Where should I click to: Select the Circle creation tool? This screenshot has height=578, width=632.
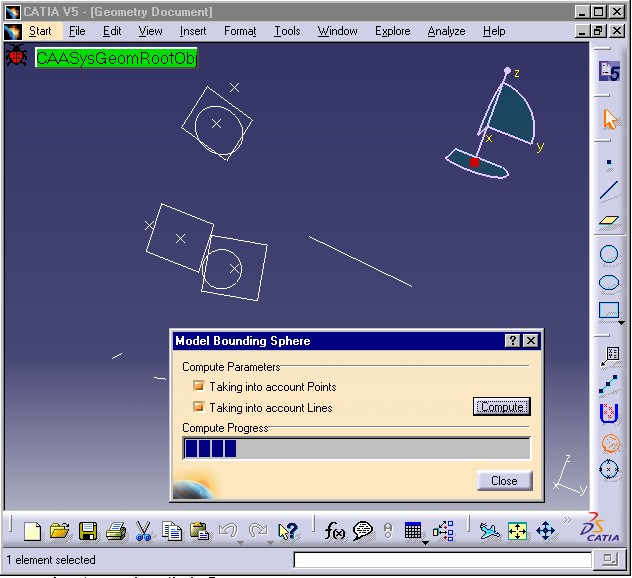609,254
